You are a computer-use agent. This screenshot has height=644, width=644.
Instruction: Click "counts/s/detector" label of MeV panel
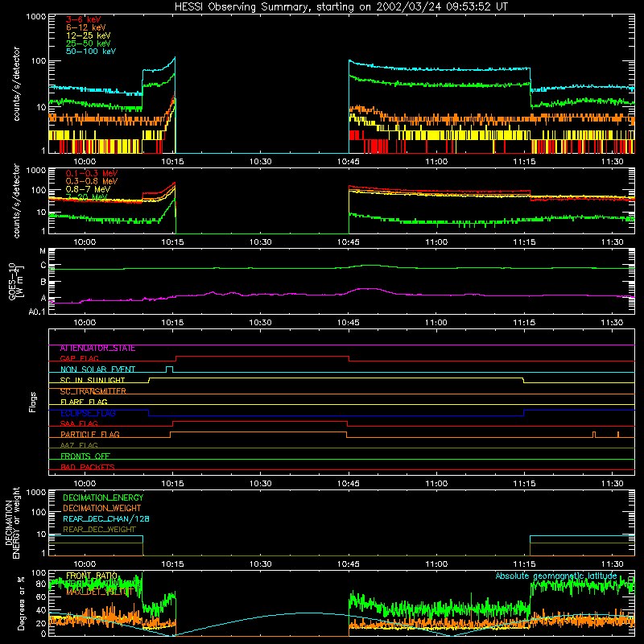tap(16, 200)
